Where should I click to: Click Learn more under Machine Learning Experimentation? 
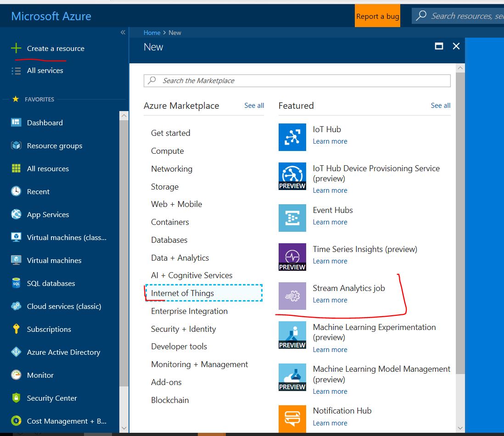[330, 350]
